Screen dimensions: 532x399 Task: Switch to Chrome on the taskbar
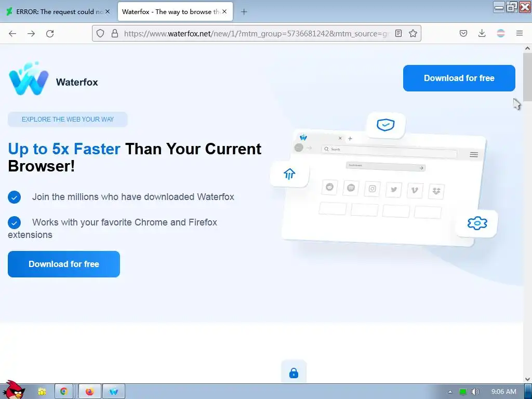tap(64, 392)
